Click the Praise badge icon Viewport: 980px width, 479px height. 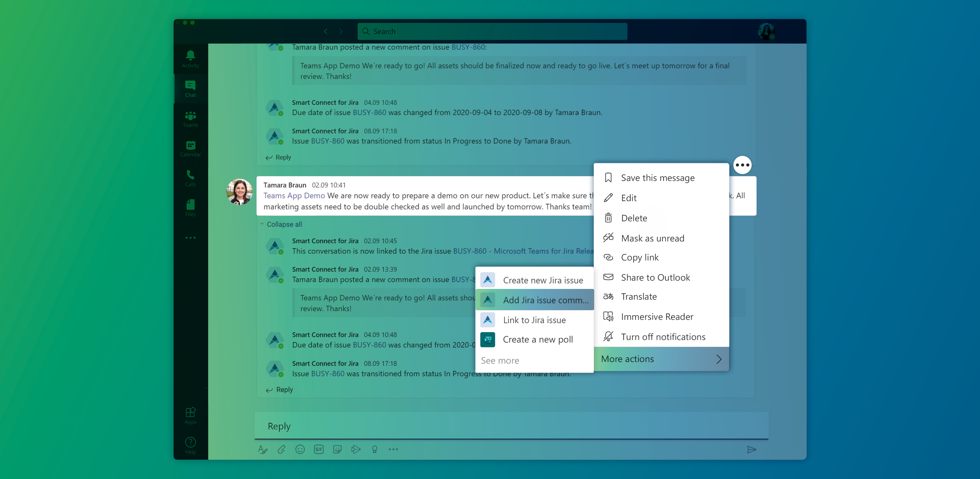click(374, 449)
